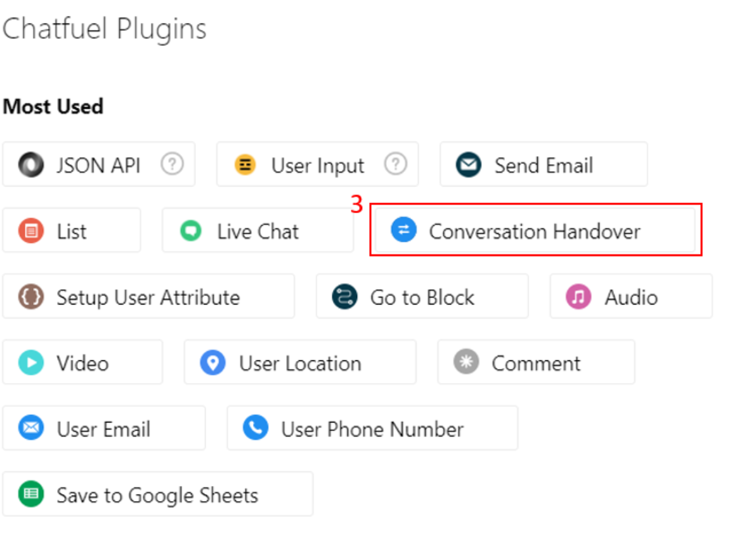This screenshot has width=756, height=557.
Task: Click the User Phone Number phone icon
Action: (x=256, y=428)
